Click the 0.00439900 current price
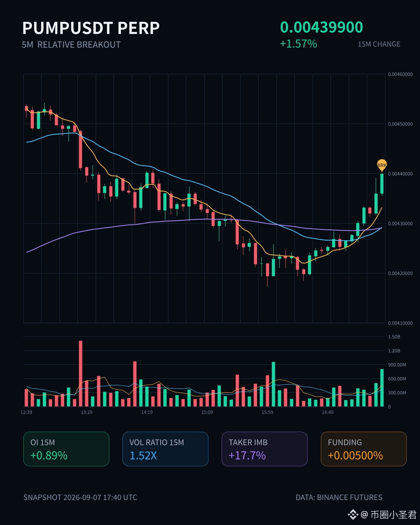 click(322, 27)
